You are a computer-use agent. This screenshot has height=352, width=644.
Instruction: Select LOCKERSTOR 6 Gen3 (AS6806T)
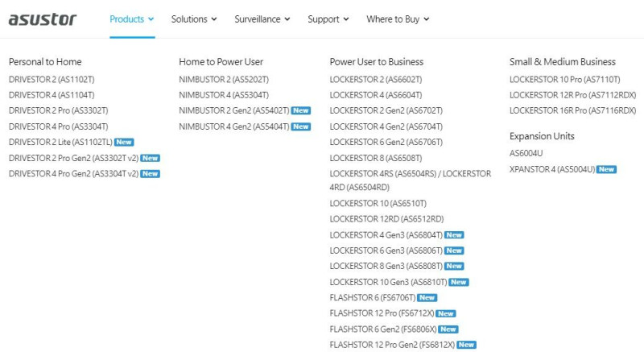pyautogui.click(x=386, y=251)
